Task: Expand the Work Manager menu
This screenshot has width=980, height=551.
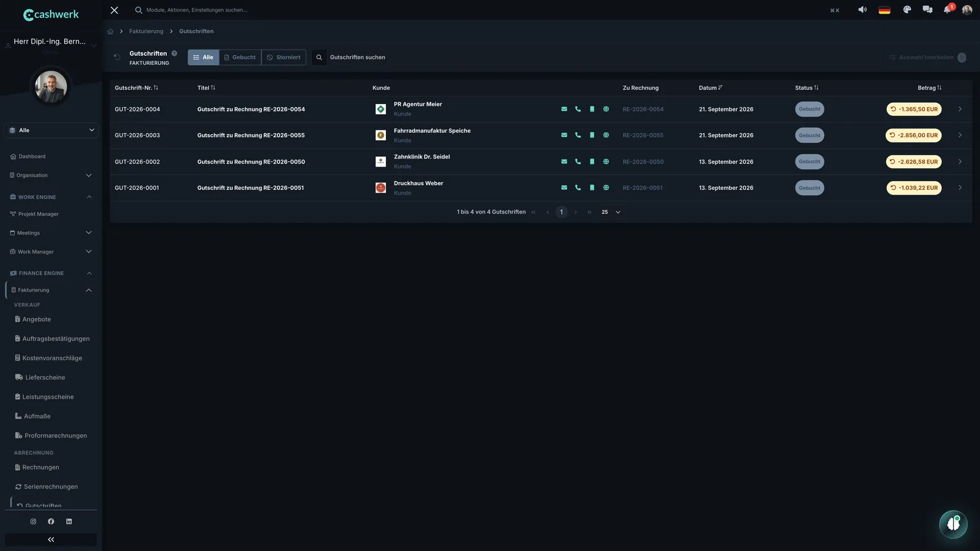Action: (x=51, y=252)
